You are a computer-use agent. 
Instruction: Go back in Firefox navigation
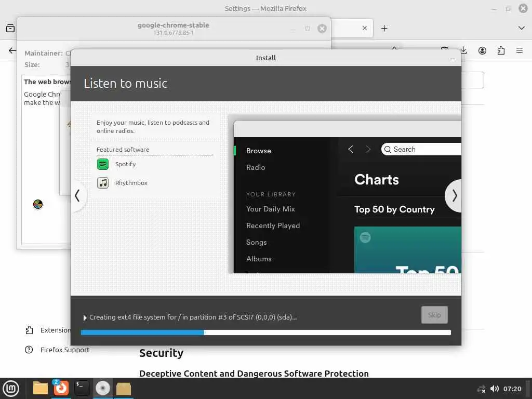click(x=12, y=50)
